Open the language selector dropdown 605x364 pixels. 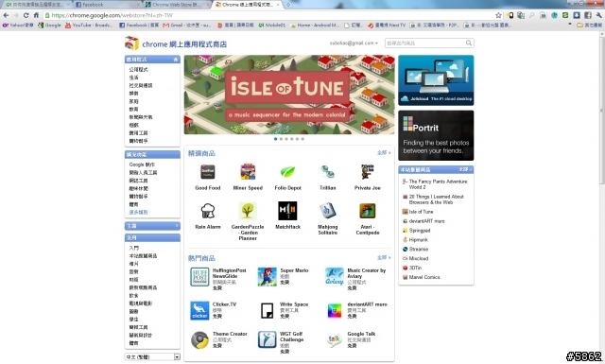(152, 356)
